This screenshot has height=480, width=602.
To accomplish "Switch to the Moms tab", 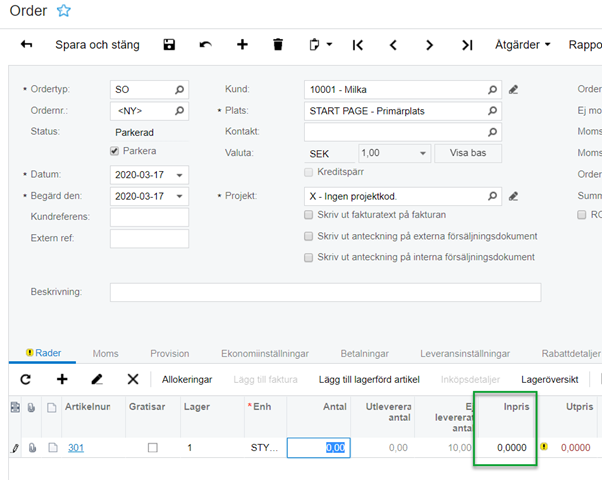I will coord(105,353).
